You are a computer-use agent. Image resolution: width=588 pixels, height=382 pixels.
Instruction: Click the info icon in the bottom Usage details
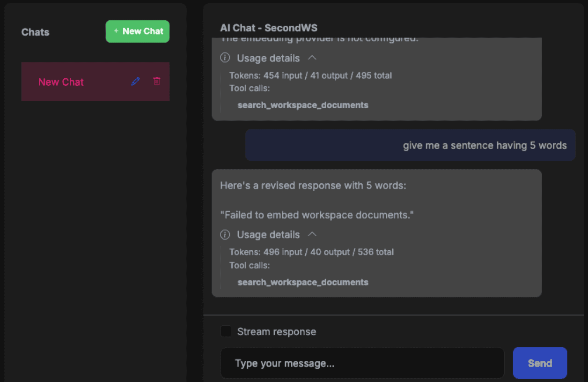(x=224, y=234)
